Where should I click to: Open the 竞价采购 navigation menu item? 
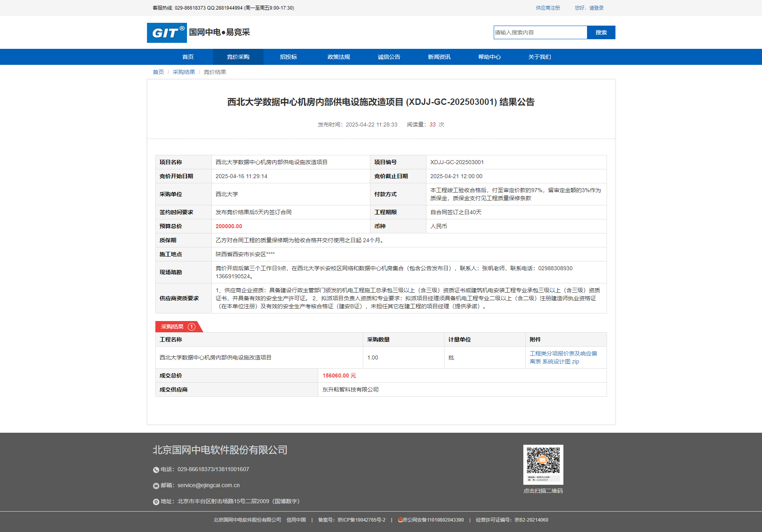(238, 57)
